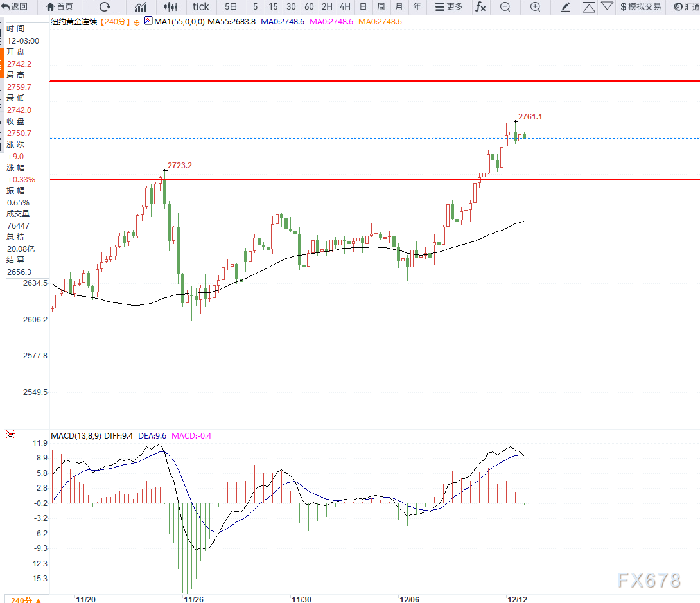The height and width of the screenshot is (603, 700).
Task: Click the upward triangle icon in toolbar
Action: pyautogui.click(x=588, y=7)
